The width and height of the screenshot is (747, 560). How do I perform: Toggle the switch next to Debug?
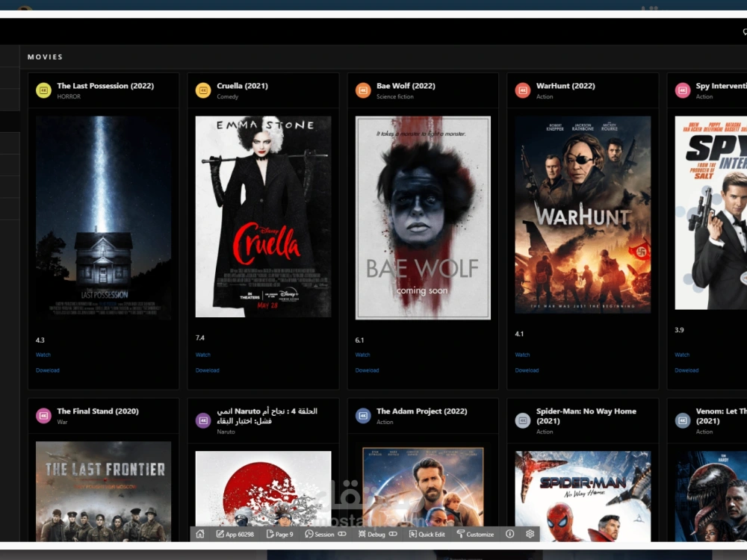click(393, 534)
